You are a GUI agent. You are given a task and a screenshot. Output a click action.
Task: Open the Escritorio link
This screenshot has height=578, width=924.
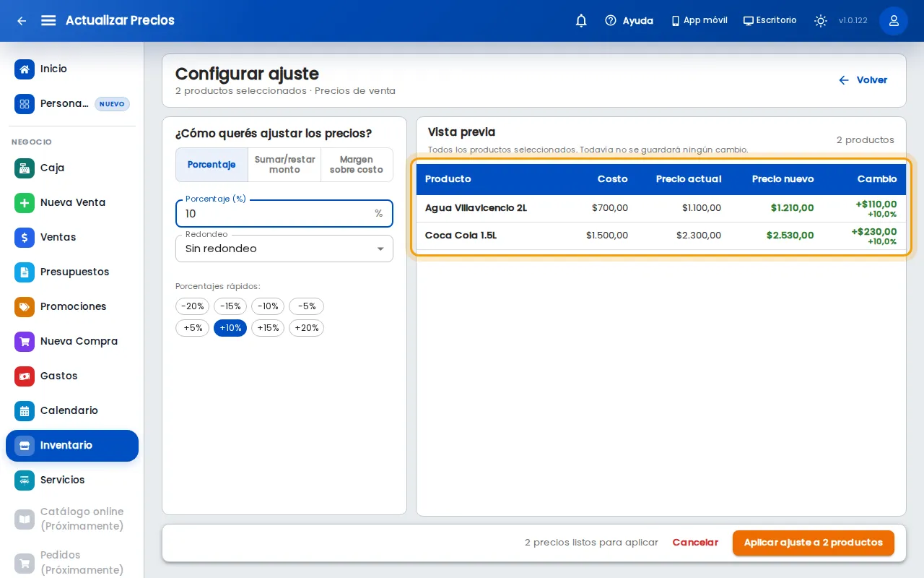770,21
